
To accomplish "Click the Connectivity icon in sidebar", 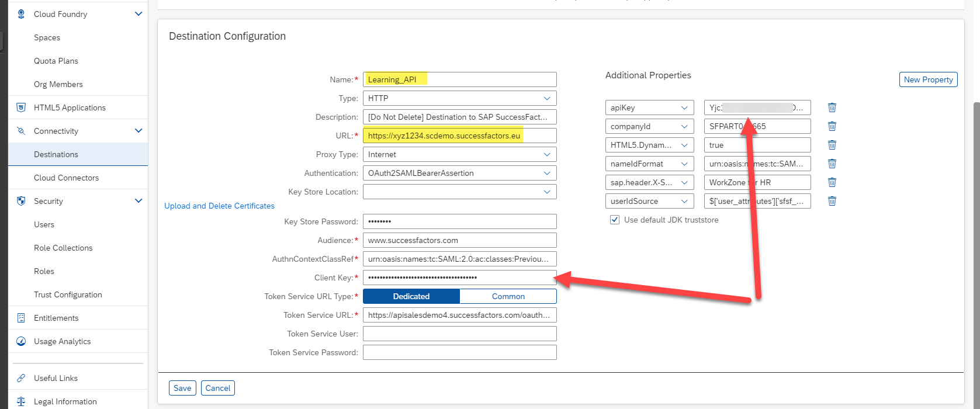I will tap(21, 131).
